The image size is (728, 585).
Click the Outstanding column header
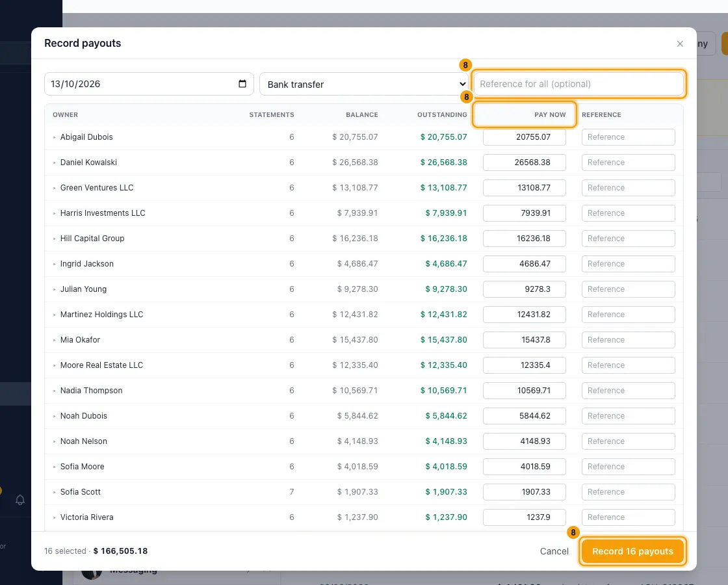[x=442, y=114]
